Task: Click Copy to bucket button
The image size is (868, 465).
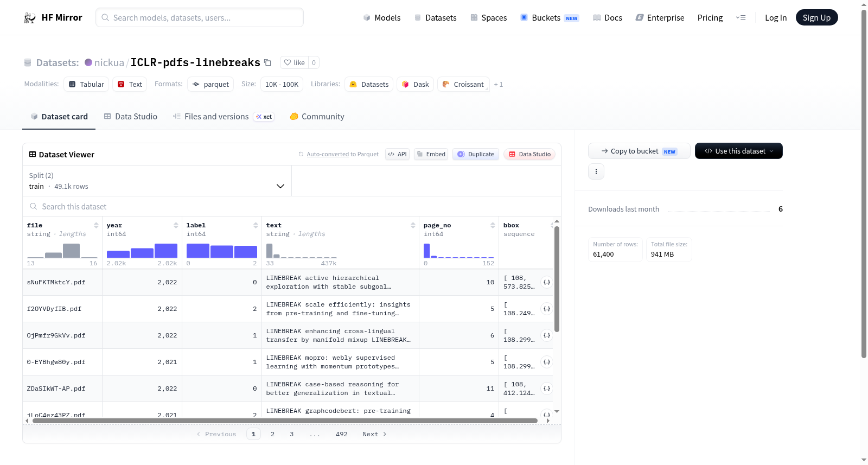Action: click(639, 151)
